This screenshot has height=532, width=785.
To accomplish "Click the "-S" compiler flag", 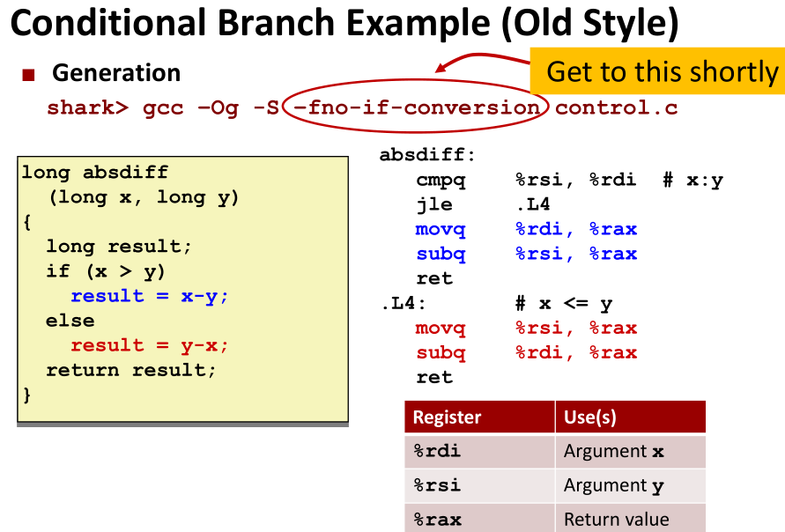I will [x=266, y=107].
